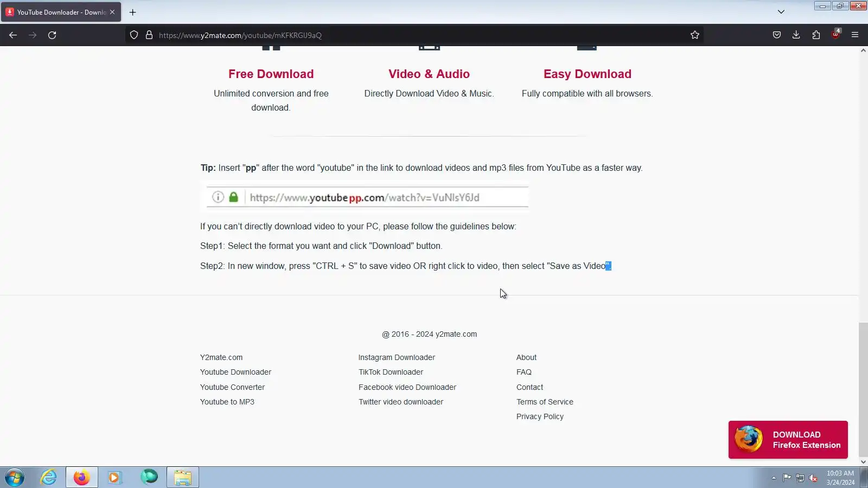Open a new browser tab
Screen dimensions: 868x488
point(133,12)
